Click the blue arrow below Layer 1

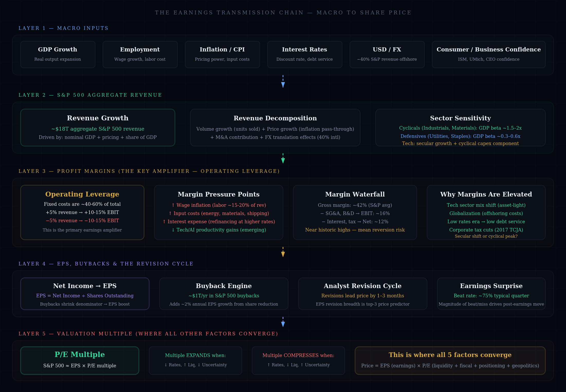coord(283,83)
